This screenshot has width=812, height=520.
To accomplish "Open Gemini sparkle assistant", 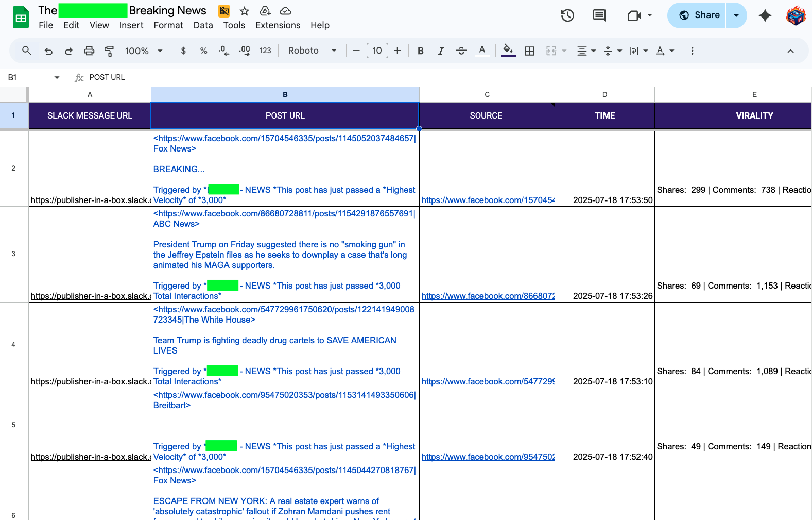I will pos(765,15).
